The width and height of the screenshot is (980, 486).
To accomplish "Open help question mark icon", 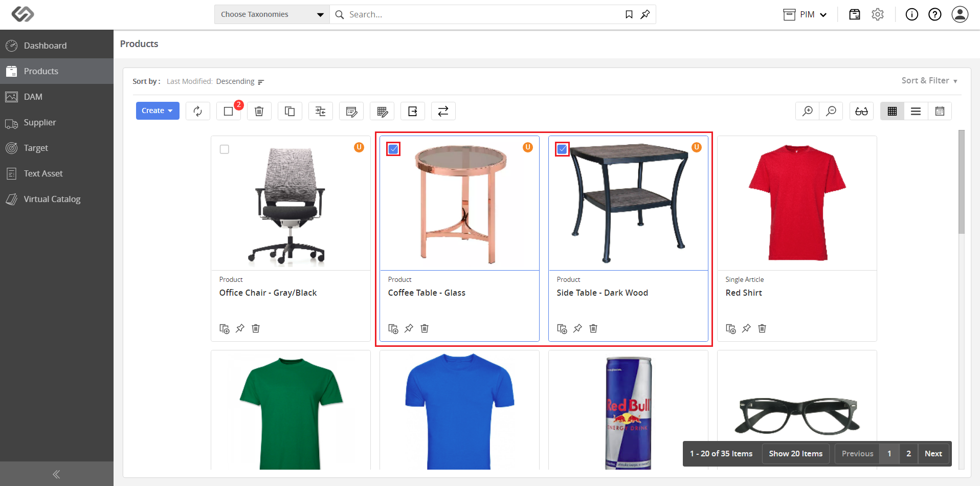I will [x=935, y=14].
